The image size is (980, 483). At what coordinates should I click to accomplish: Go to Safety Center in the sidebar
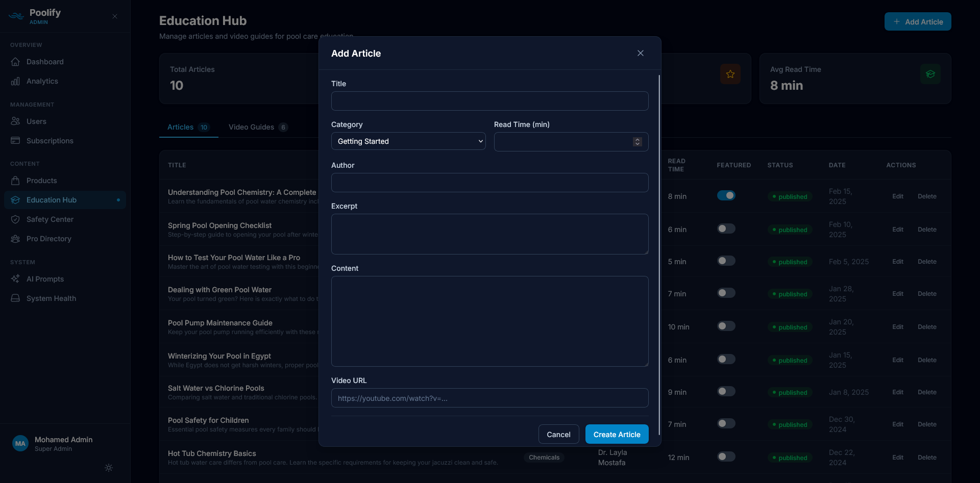tap(65, 219)
